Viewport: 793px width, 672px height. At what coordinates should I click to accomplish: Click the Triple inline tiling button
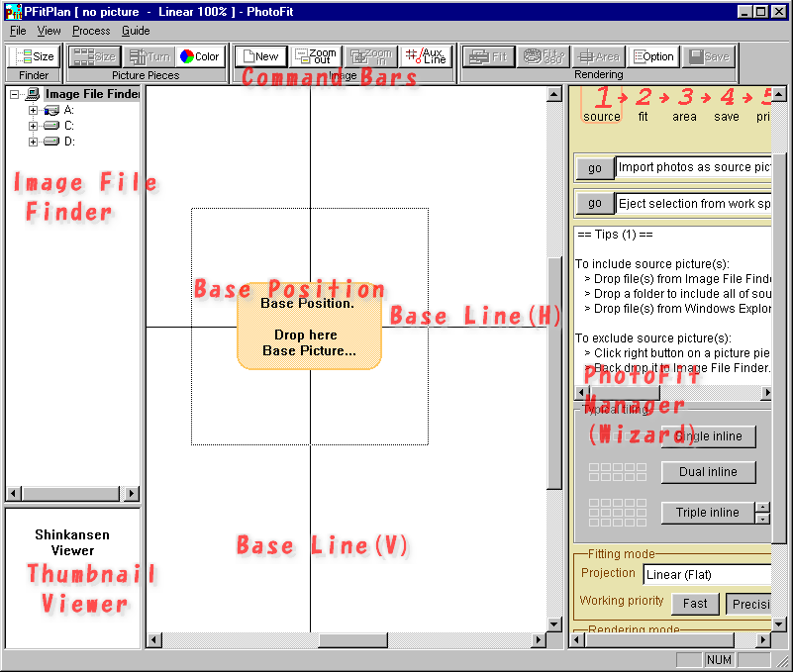point(708,513)
